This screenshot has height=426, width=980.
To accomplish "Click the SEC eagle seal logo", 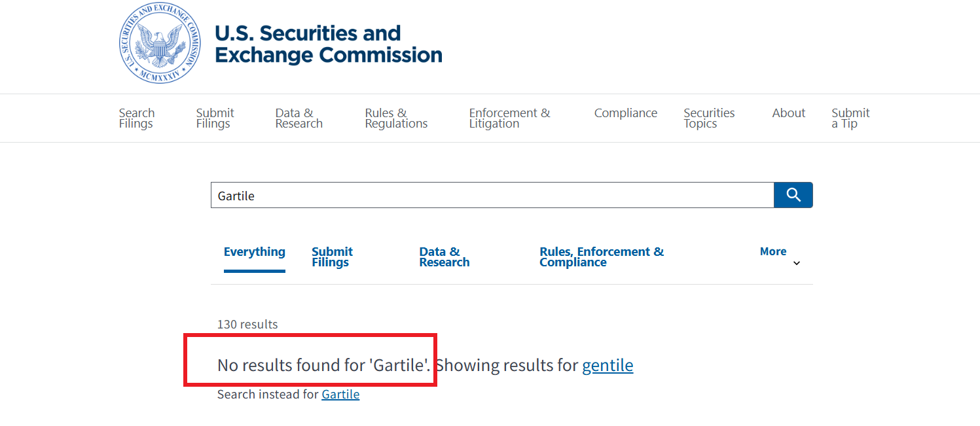I will point(160,43).
